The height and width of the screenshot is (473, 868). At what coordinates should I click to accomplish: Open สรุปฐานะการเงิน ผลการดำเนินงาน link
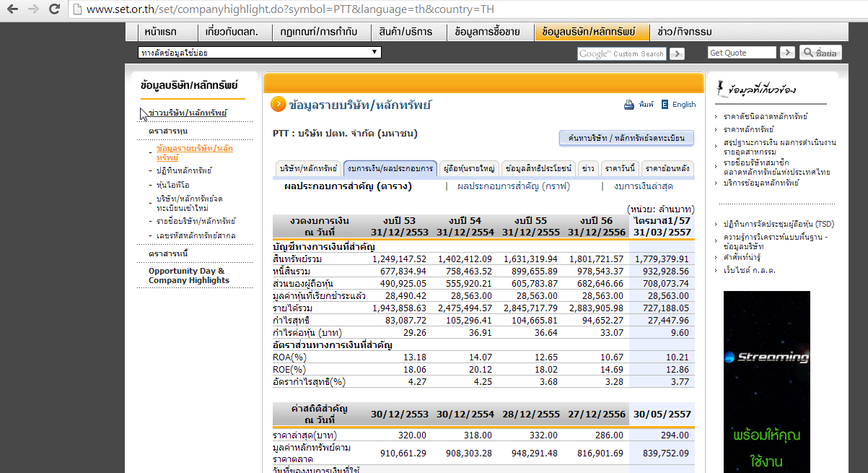pyautogui.click(x=780, y=147)
